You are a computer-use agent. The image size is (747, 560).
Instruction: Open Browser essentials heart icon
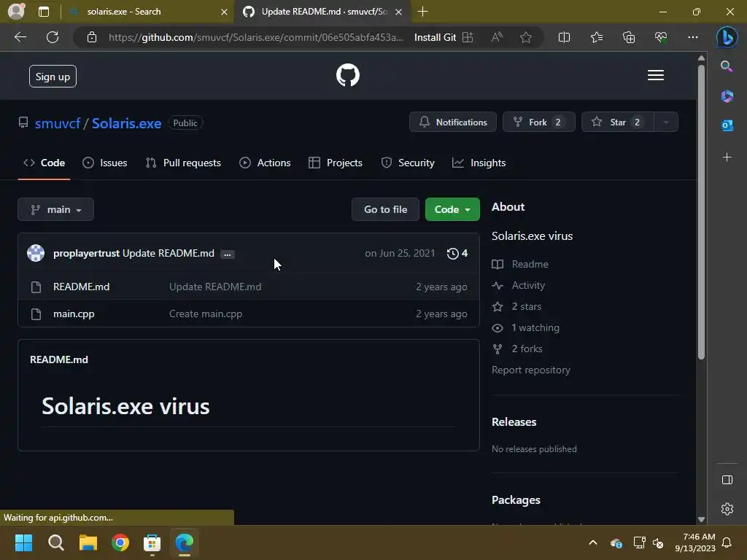click(661, 37)
